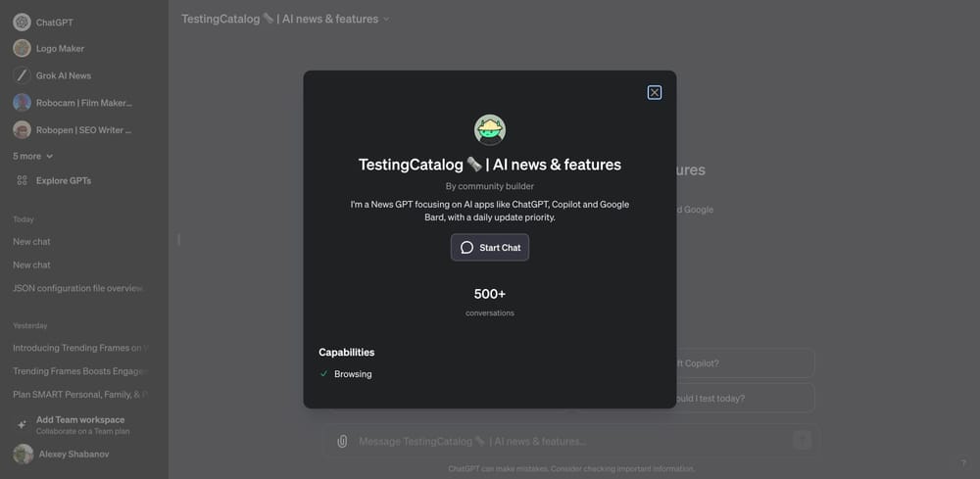The height and width of the screenshot is (479, 980).
Task: Click the send message arrow button
Action: tap(802, 441)
